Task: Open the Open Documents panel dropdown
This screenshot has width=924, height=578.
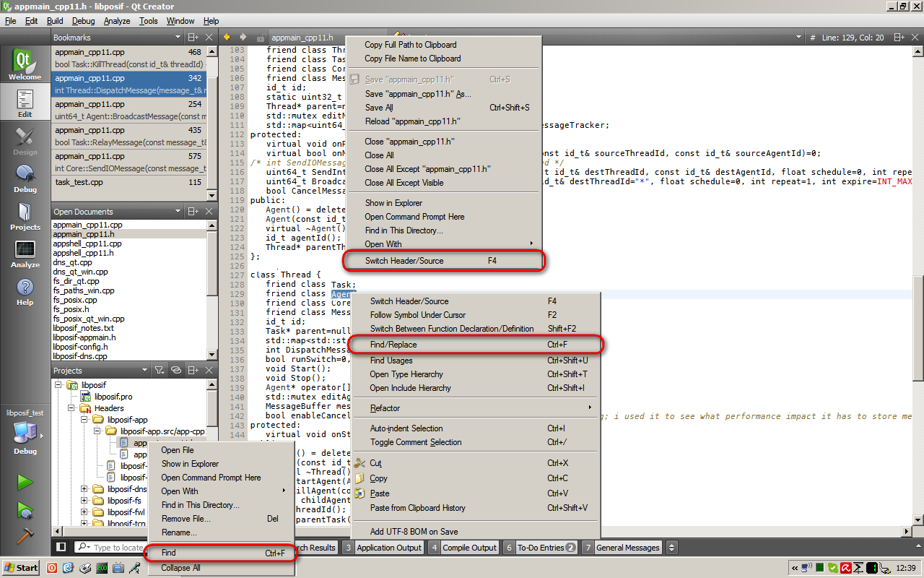Action: pos(178,212)
